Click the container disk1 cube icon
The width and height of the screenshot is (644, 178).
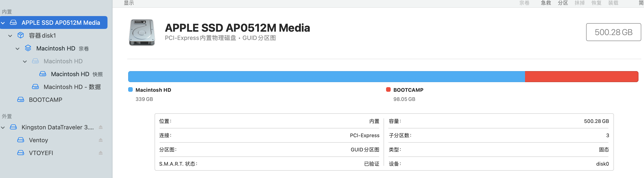21,36
